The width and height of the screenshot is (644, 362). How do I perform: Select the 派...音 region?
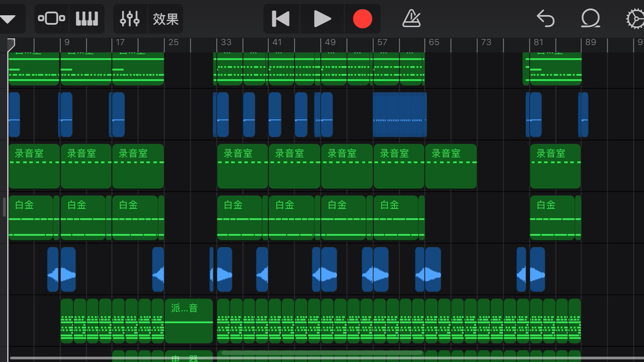tap(189, 321)
